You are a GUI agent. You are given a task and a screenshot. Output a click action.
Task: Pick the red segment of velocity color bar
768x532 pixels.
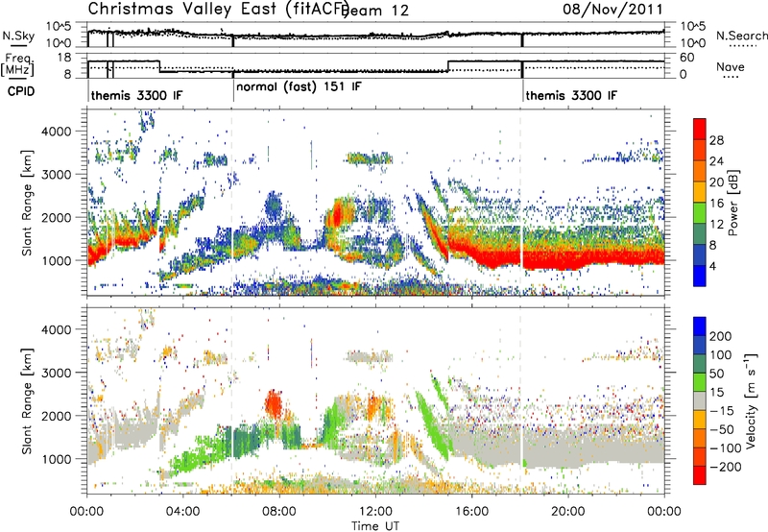tap(700, 475)
